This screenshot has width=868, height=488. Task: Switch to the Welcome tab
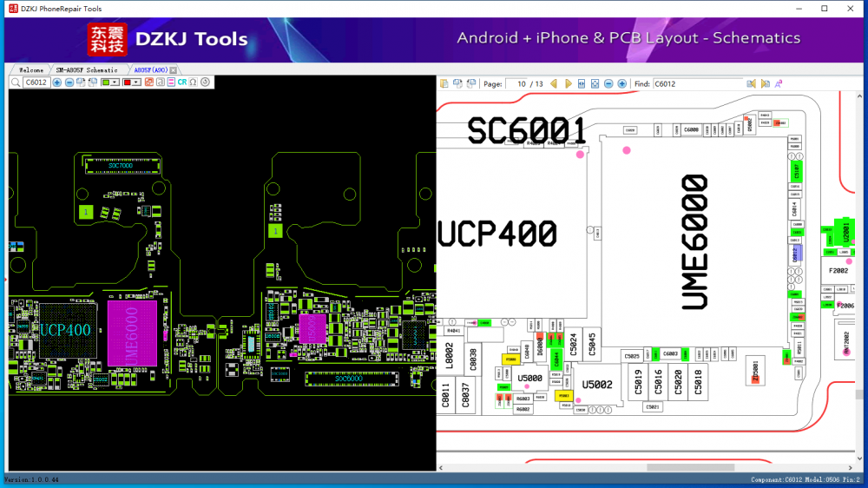coord(31,70)
